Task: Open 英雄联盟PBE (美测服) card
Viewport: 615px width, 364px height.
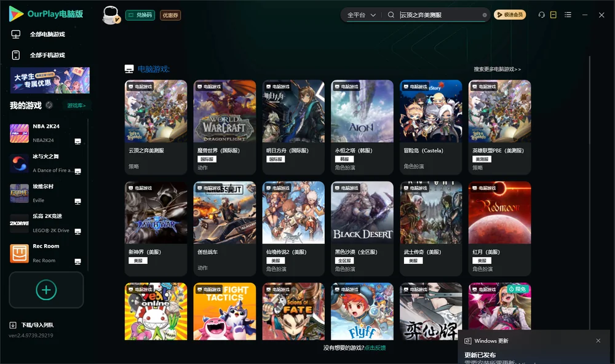Action: point(499,127)
